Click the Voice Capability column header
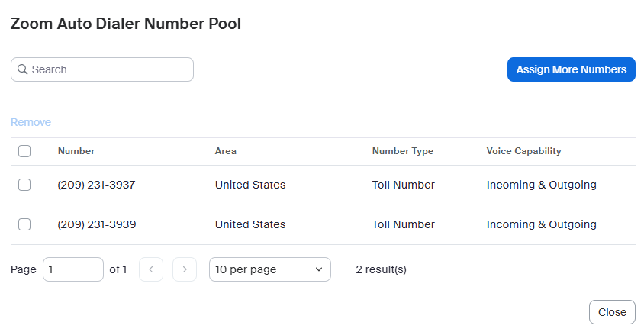 tap(523, 151)
